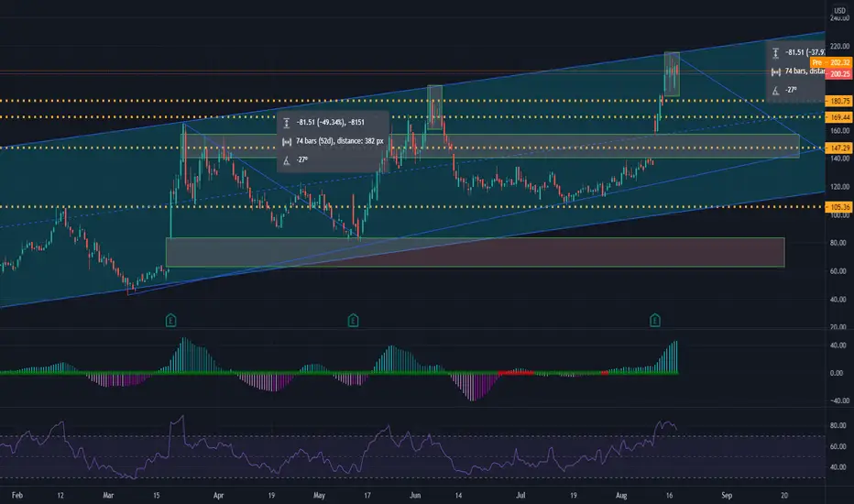854x504 pixels.
Task: Open the earnings marker in late March
Action: pyautogui.click(x=170, y=321)
